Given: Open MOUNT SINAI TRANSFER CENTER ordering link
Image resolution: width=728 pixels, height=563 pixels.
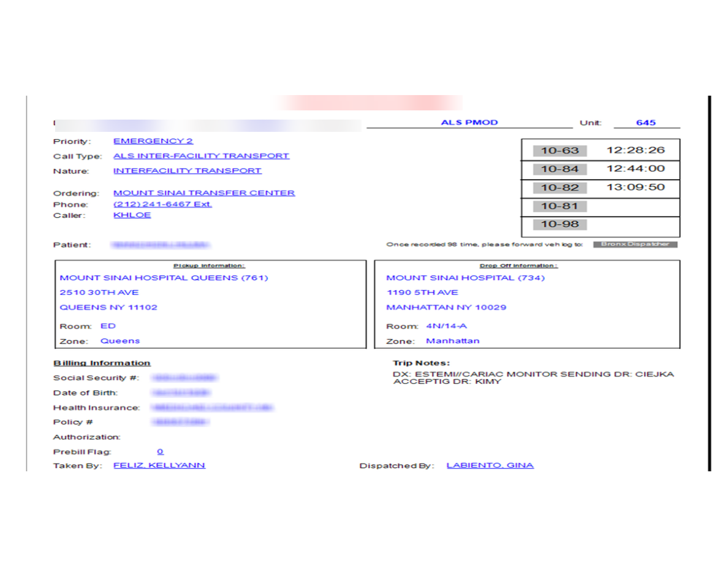Looking at the screenshot, I should pos(204,193).
